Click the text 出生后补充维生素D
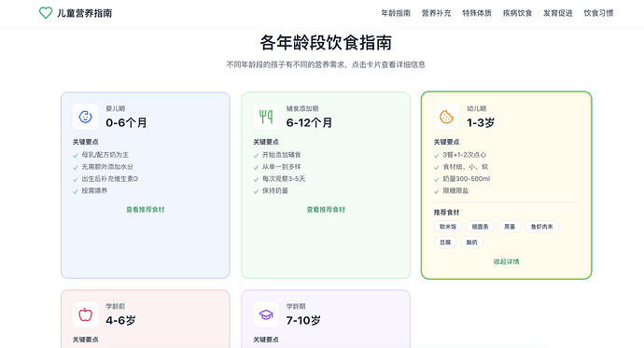 (x=109, y=179)
